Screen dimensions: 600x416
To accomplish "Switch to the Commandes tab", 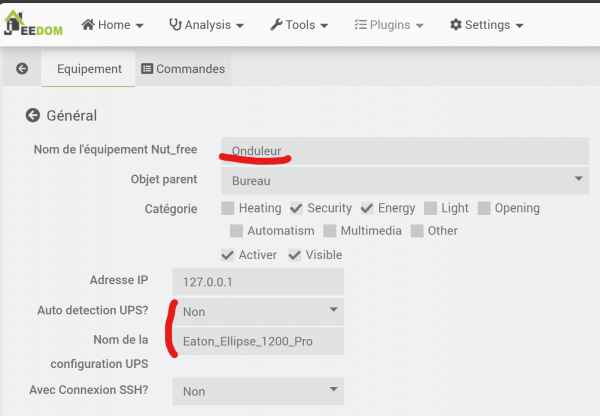I will [183, 69].
